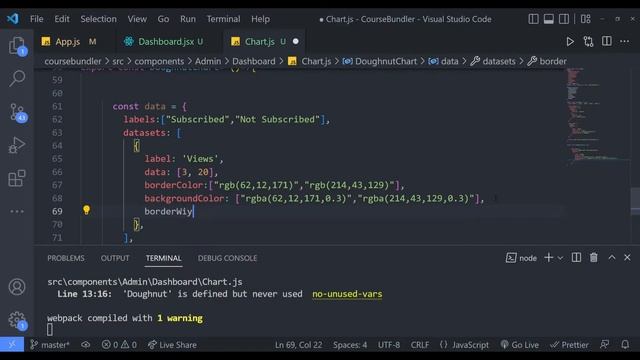Open notifications bell in status bar
The width and height of the screenshot is (640, 360).
tap(625, 344)
